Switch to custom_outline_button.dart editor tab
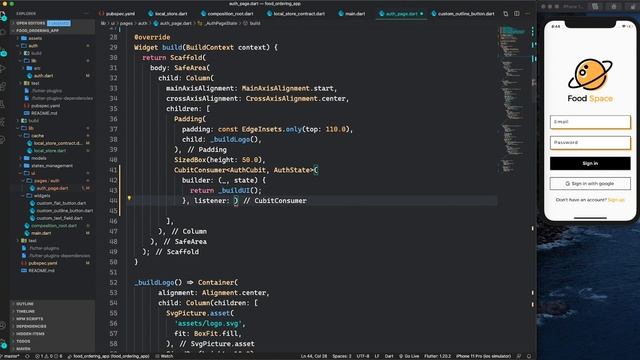Image resolution: width=640 pixels, height=360 pixels. [x=463, y=13]
